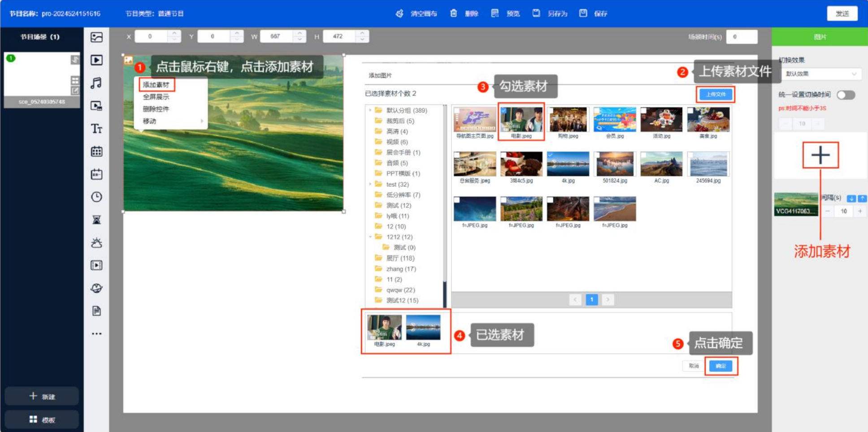Check the 购物.jpeg thumbnail checkbox

pos(551,110)
